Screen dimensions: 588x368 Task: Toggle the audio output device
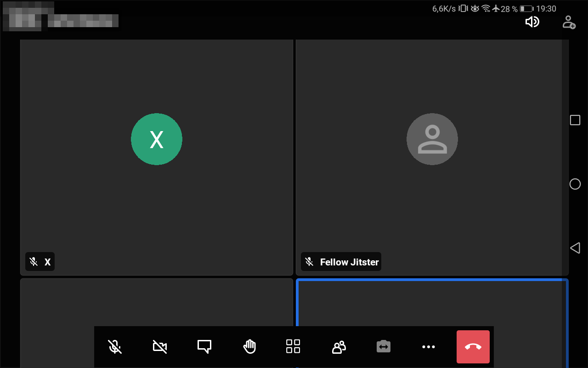coord(532,22)
